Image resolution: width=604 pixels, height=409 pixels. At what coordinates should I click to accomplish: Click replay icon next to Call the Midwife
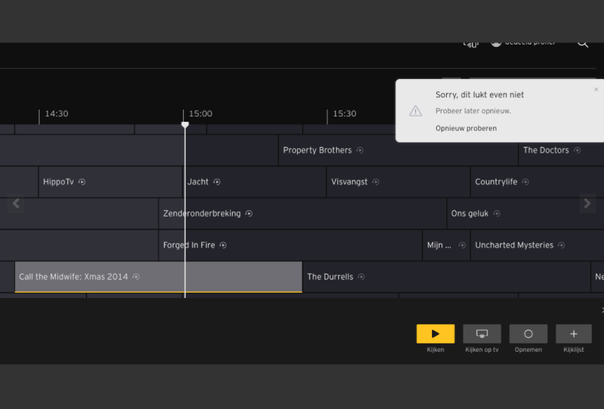[136, 277]
